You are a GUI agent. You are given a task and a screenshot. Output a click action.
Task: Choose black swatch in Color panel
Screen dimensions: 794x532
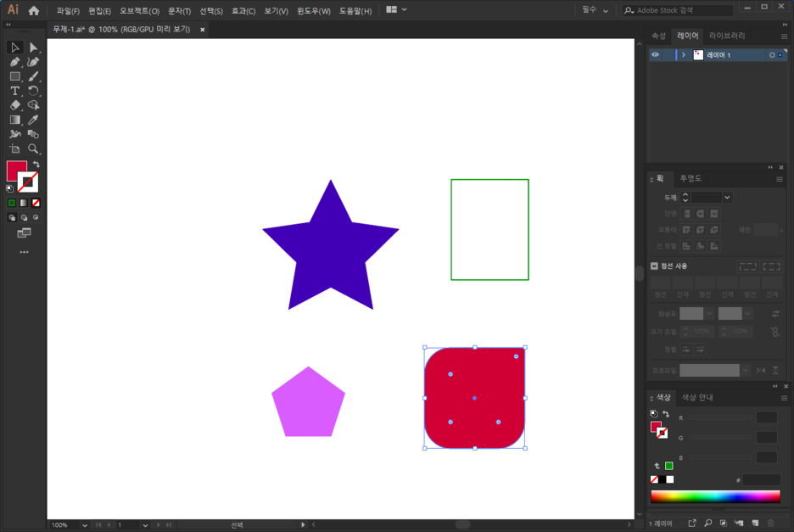click(662, 479)
